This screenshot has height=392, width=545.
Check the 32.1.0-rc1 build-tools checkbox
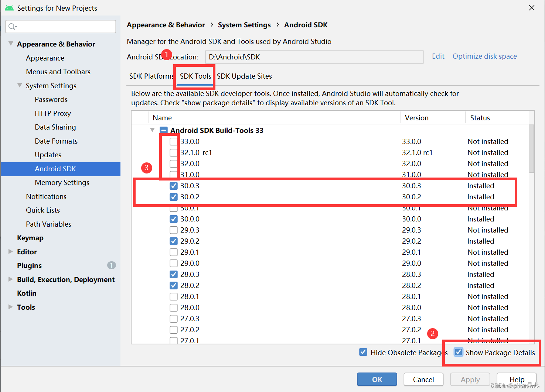click(x=174, y=152)
